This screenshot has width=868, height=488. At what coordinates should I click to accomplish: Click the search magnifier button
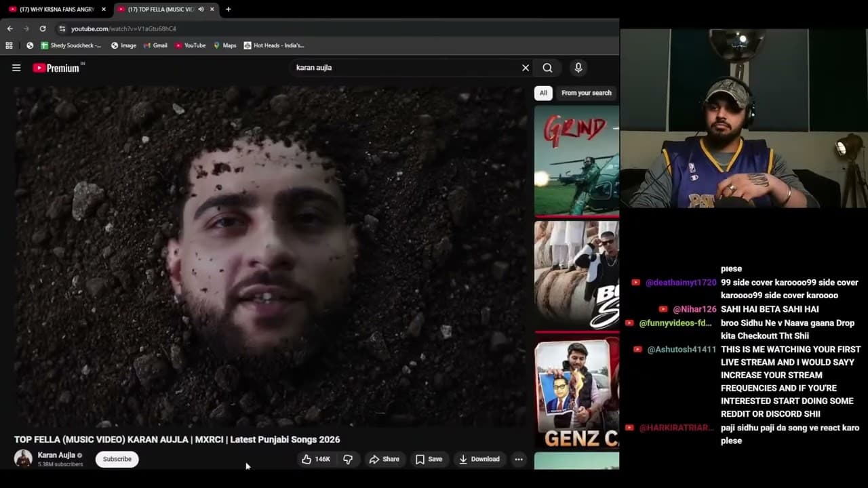pos(547,68)
